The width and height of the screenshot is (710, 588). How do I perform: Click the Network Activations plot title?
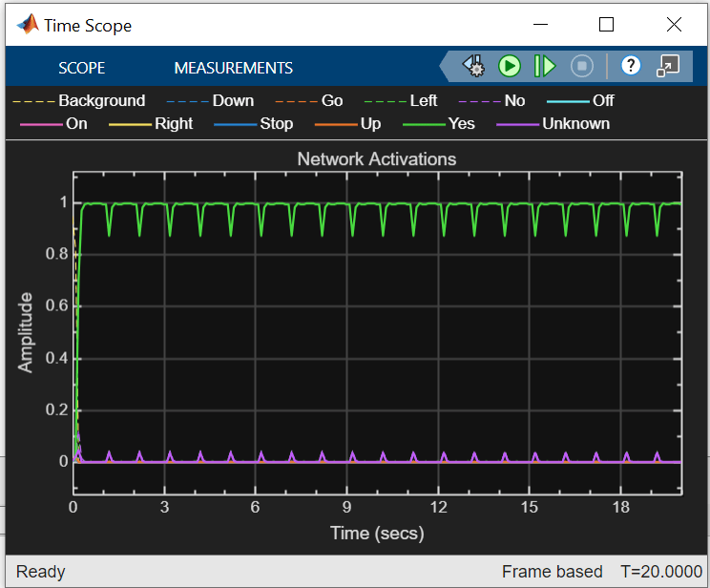click(x=376, y=158)
